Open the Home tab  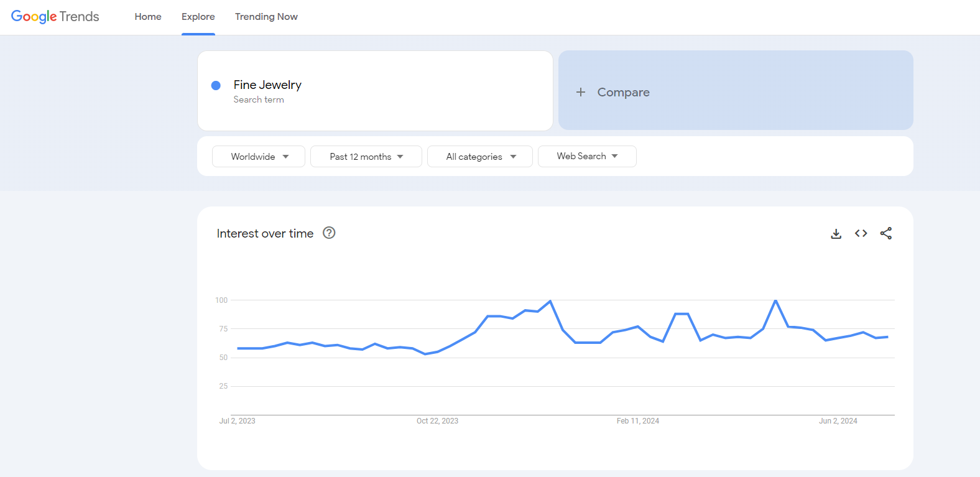pyautogui.click(x=148, y=17)
